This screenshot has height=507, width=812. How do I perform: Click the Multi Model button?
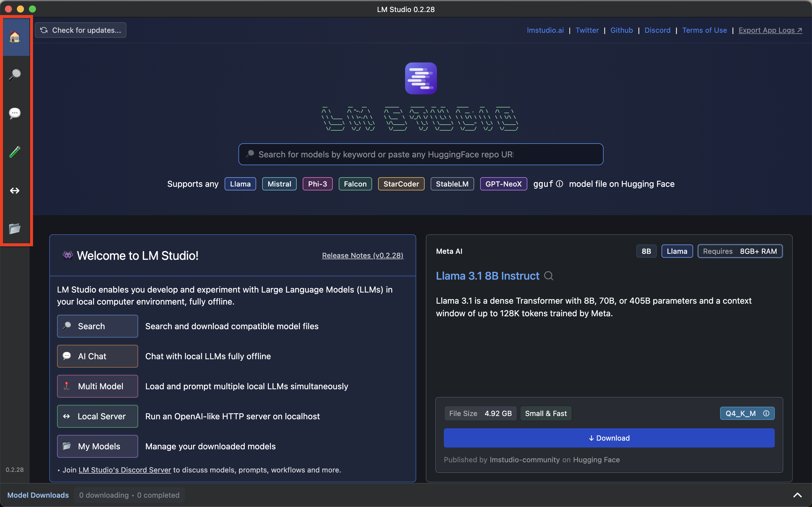tap(98, 386)
